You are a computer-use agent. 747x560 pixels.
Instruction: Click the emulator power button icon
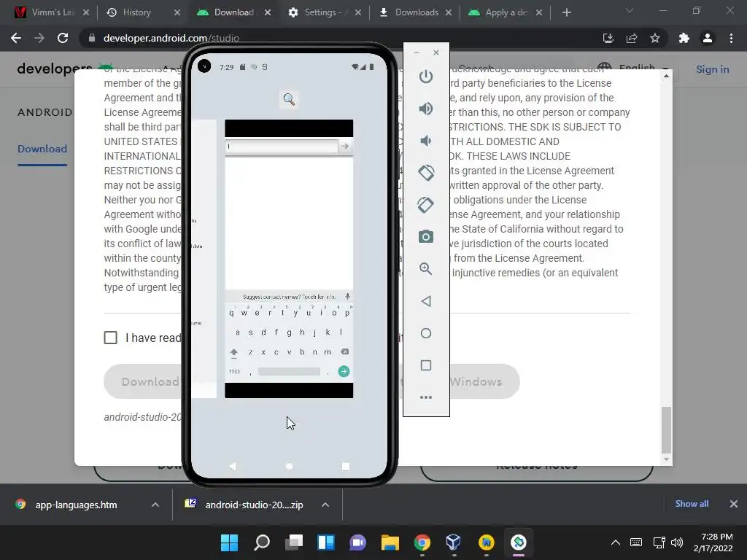426,76
